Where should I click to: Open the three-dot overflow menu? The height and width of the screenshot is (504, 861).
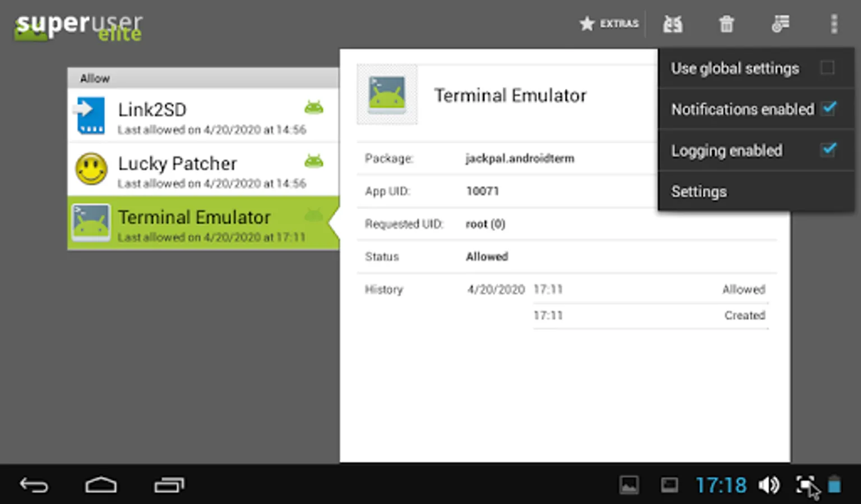pos(834,24)
